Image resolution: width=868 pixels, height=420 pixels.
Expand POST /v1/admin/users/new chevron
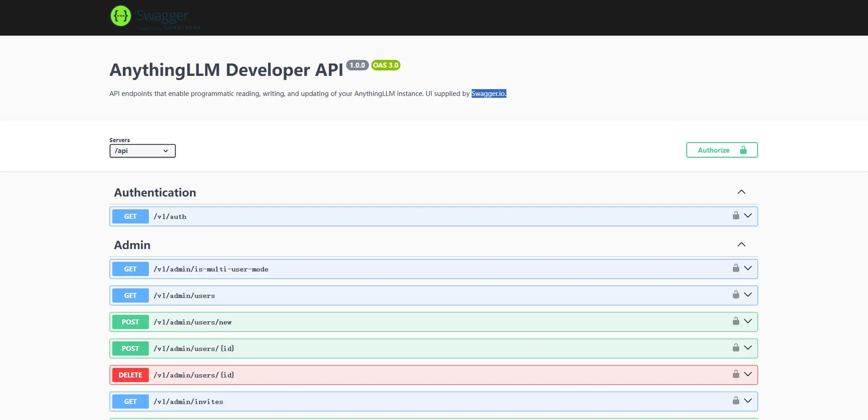coord(747,321)
